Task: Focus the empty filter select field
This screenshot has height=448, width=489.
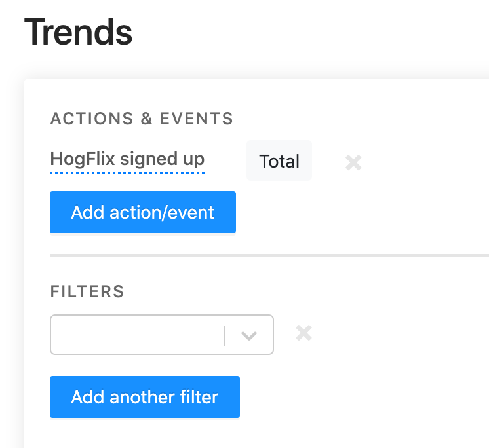Action: 138,335
